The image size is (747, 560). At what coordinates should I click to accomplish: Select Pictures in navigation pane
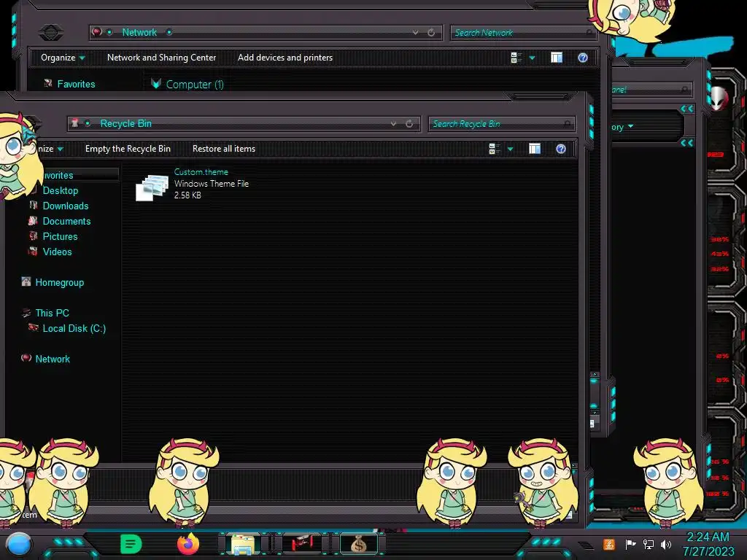click(x=60, y=236)
